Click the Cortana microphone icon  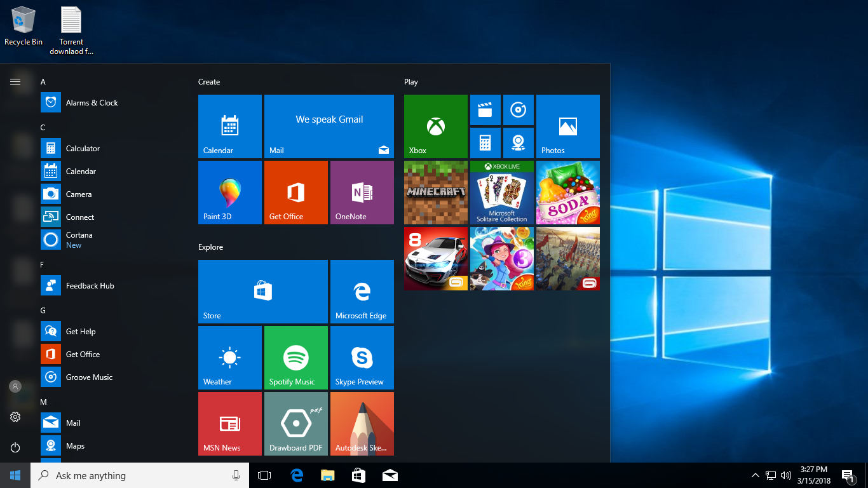pyautogui.click(x=236, y=475)
